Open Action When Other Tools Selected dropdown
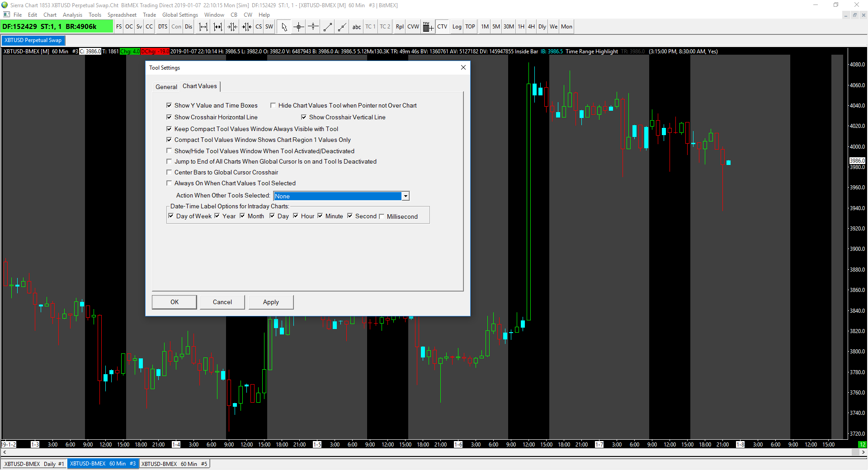Image resolution: width=868 pixels, height=470 pixels. click(406, 196)
